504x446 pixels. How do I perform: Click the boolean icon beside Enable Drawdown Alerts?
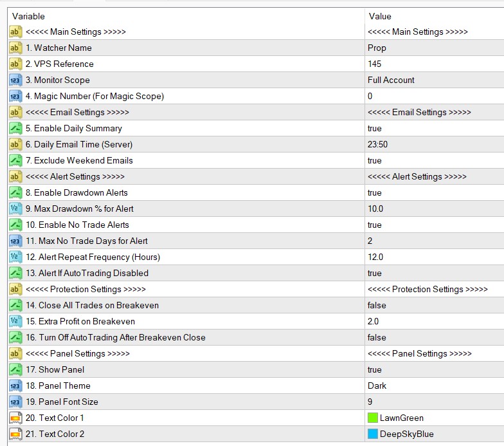click(15, 193)
